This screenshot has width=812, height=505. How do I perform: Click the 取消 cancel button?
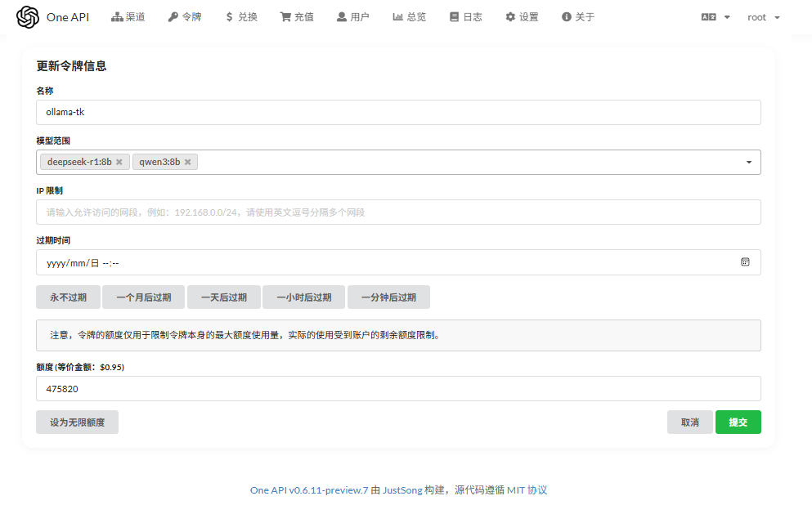pyautogui.click(x=690, y=422)
